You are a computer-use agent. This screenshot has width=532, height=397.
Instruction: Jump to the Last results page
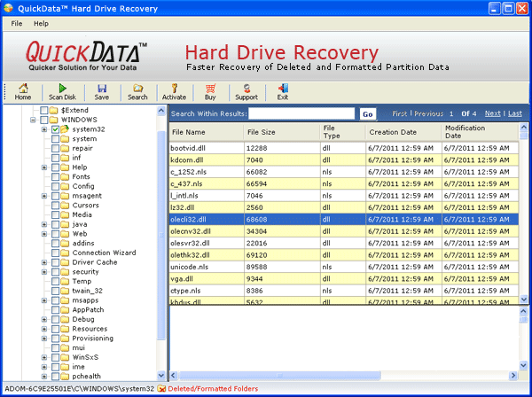tap(515, 113)
